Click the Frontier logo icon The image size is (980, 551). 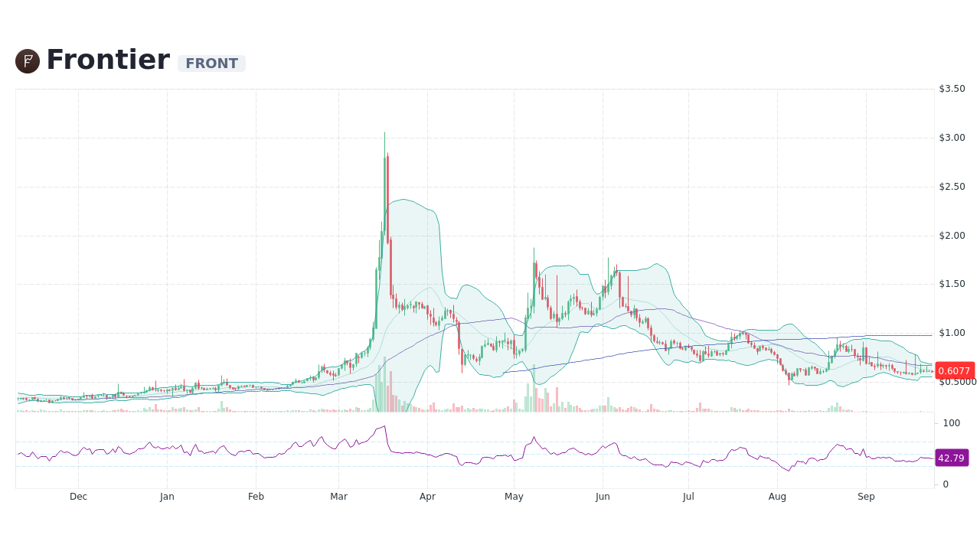27,60
